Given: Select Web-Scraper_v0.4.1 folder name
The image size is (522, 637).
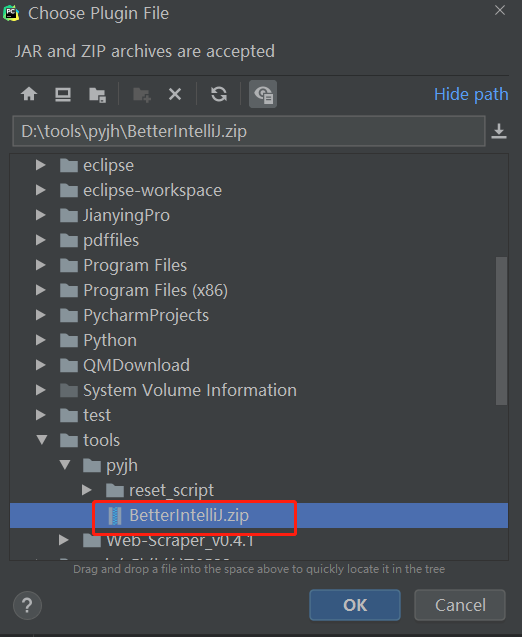Looking at the screenshot, I should pyautogui.click(x=180, y=540).
